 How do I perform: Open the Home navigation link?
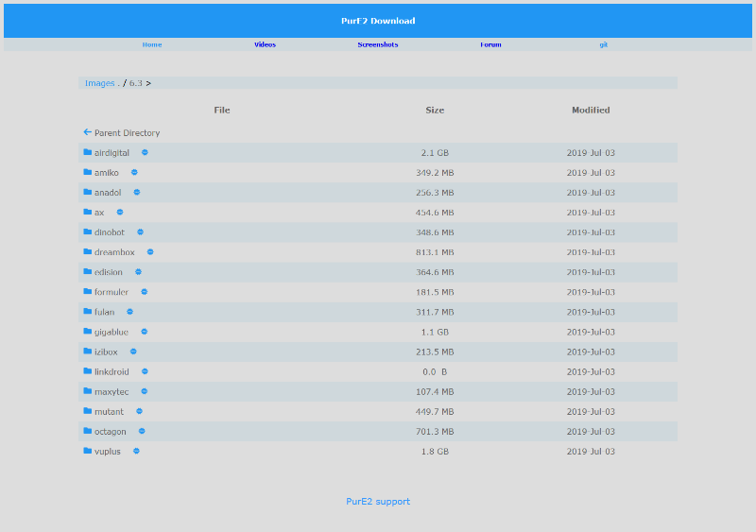(x=152, y=44)
